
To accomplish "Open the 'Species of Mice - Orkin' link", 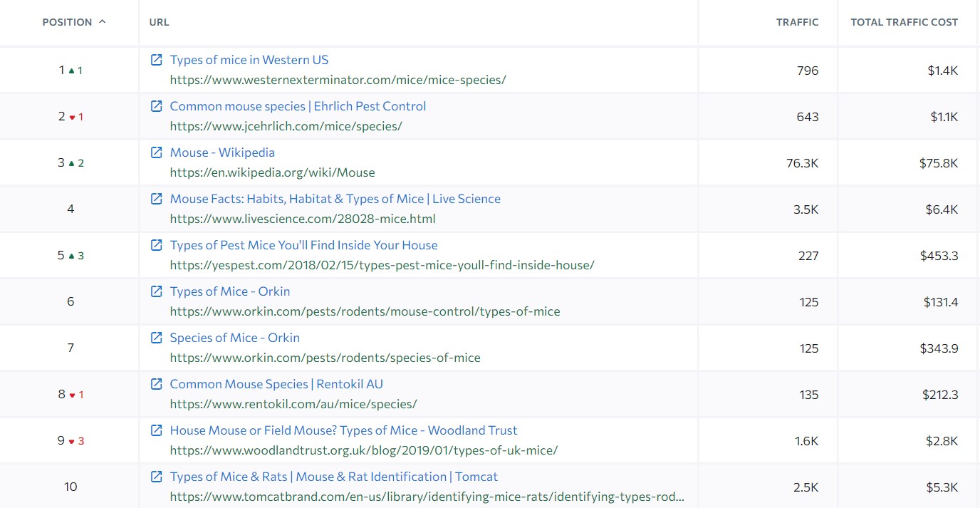I will tap(235, 338).
